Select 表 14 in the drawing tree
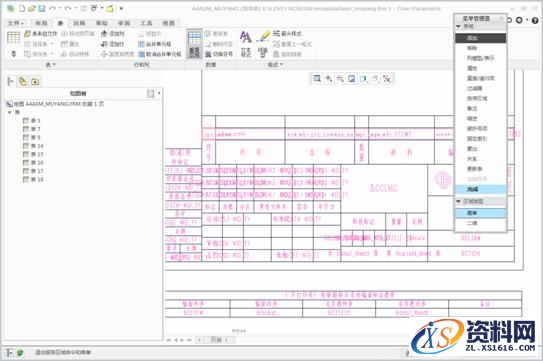Viewport: 543px width, 361px height. [33, 146]
